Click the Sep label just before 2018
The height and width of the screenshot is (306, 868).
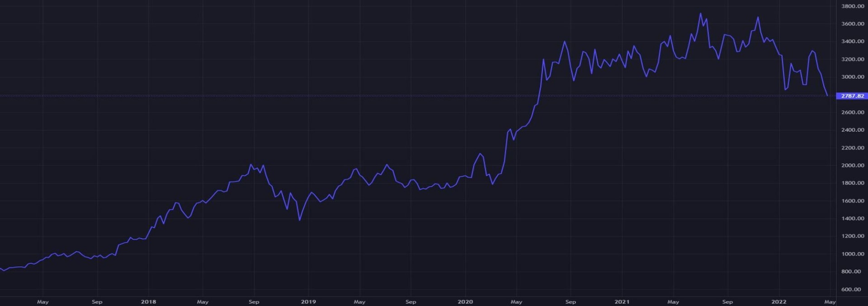pos(97,301)
